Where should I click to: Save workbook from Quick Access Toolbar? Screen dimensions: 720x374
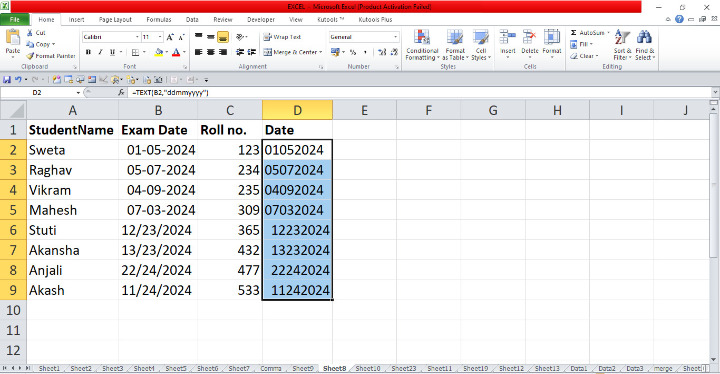(7, 79)
